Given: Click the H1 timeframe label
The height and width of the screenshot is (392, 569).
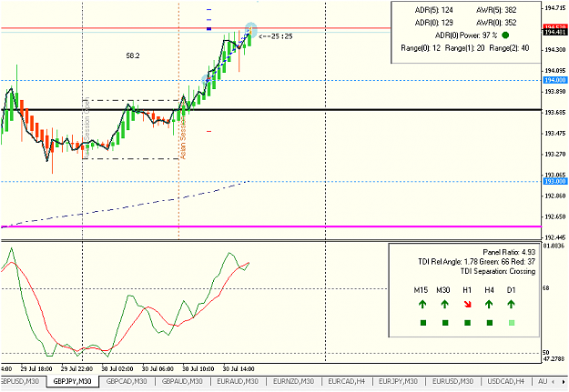Looking at the screenshot, I should tap(467, 290).
